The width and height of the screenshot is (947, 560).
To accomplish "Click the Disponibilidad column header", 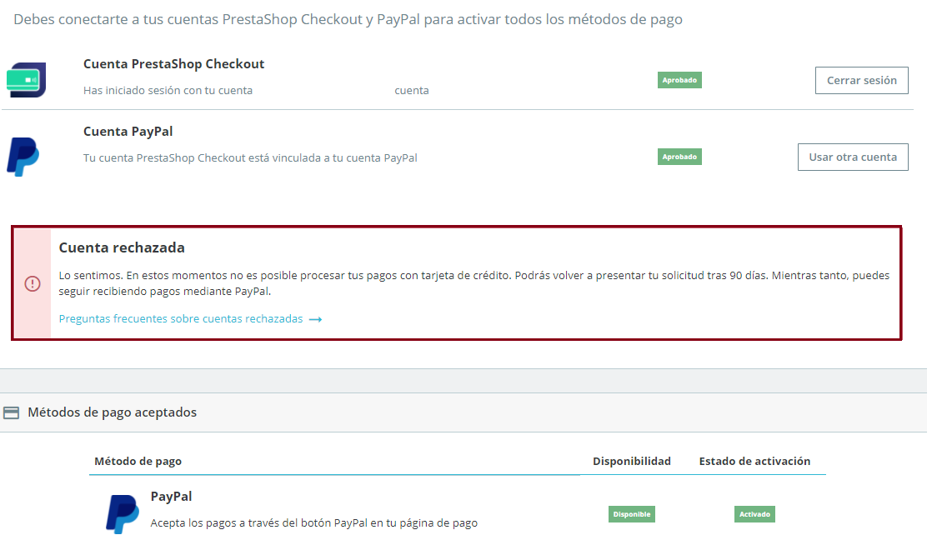I will pyautogui.click(x=632, y=461).
